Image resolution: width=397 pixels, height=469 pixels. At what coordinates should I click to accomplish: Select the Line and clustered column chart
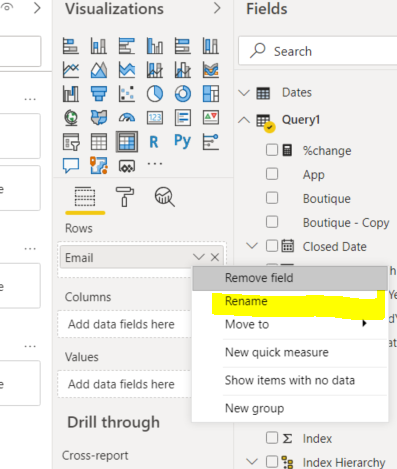tap(183, 70)
